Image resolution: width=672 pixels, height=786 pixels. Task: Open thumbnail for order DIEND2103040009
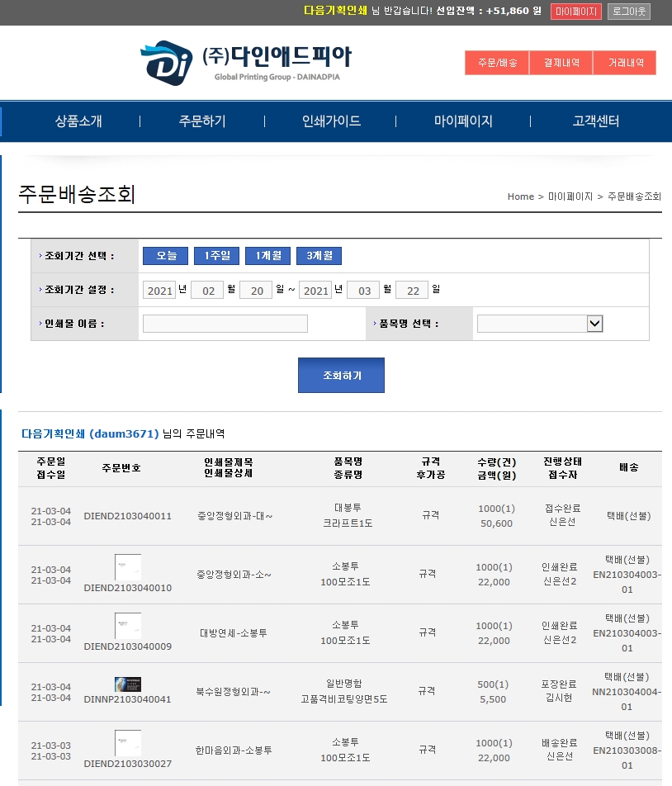click(128, 626)
